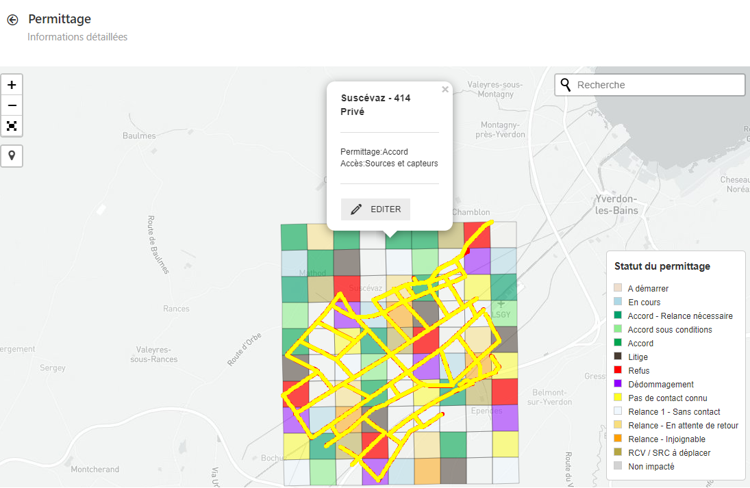Click the Refus red legend swatch
The width and height of the screenshot is (750, 488).
(618, 371)
